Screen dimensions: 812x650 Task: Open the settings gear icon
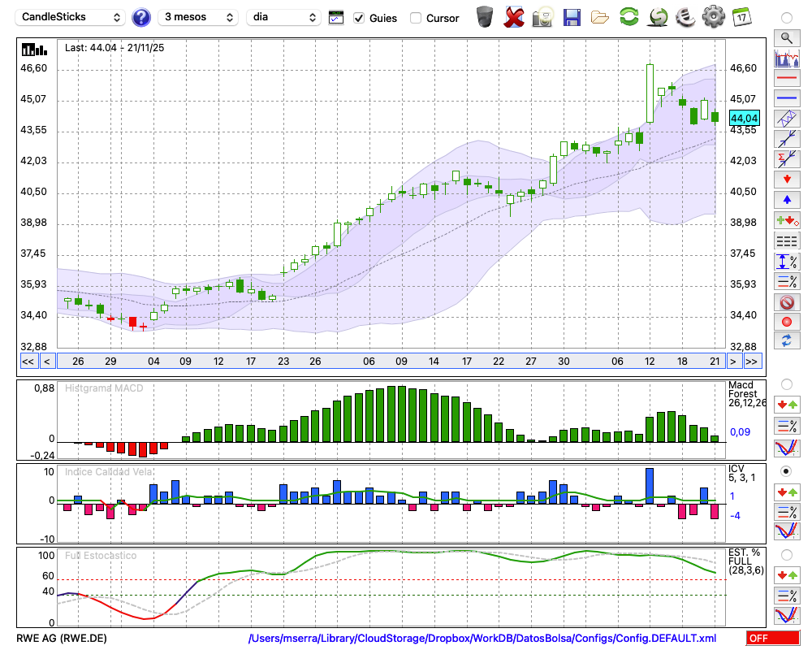point(713,17)
